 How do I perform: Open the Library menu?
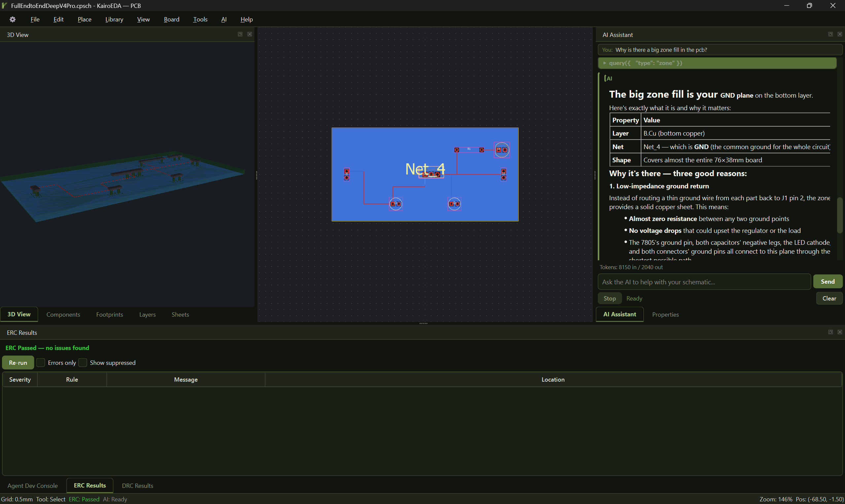click(x=114, y=19)
